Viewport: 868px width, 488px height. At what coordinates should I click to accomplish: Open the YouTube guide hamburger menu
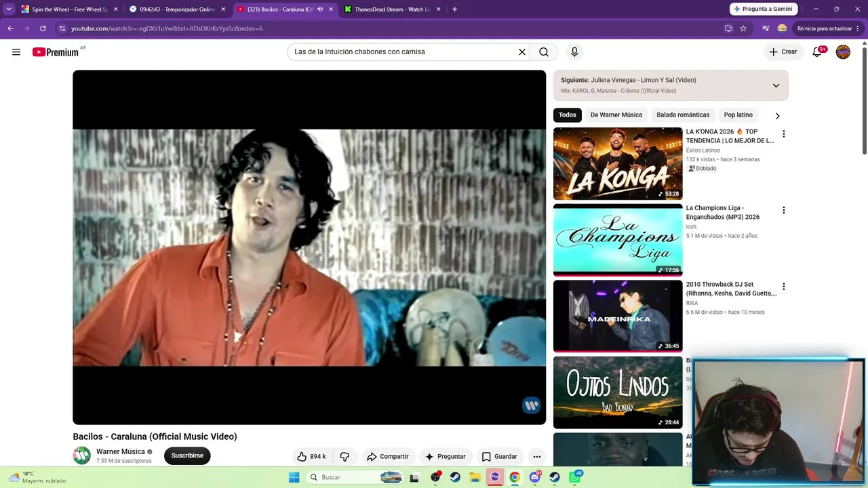[x=16, y=52]
